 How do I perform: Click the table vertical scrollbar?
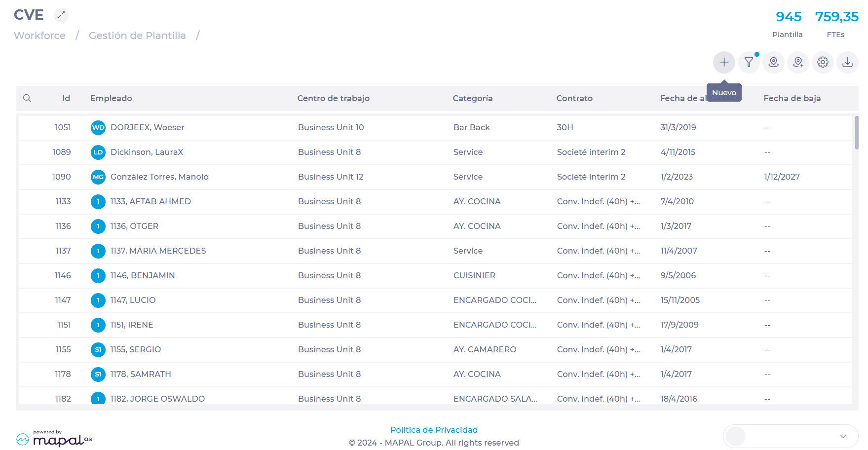click(856, 133)
